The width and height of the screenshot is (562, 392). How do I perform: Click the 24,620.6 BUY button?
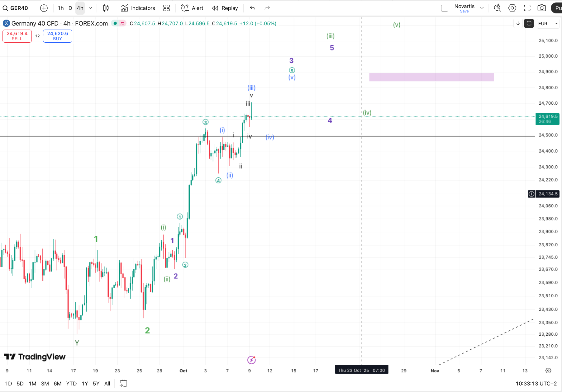click(58, 36)
